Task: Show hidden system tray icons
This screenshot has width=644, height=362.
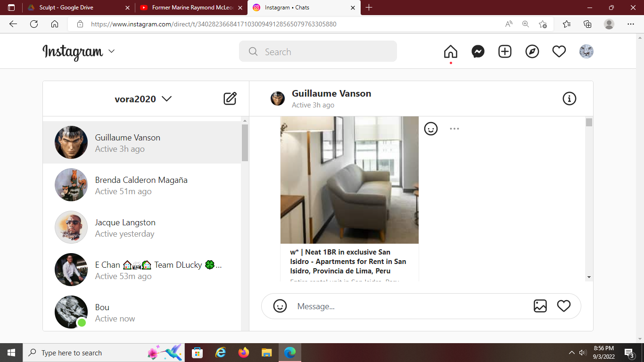Action: (x=572, y=353)
